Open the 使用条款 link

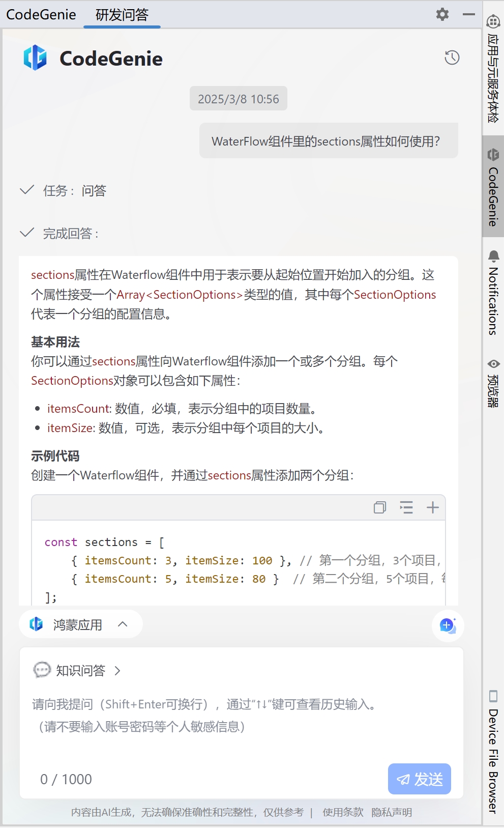(343, 812)
